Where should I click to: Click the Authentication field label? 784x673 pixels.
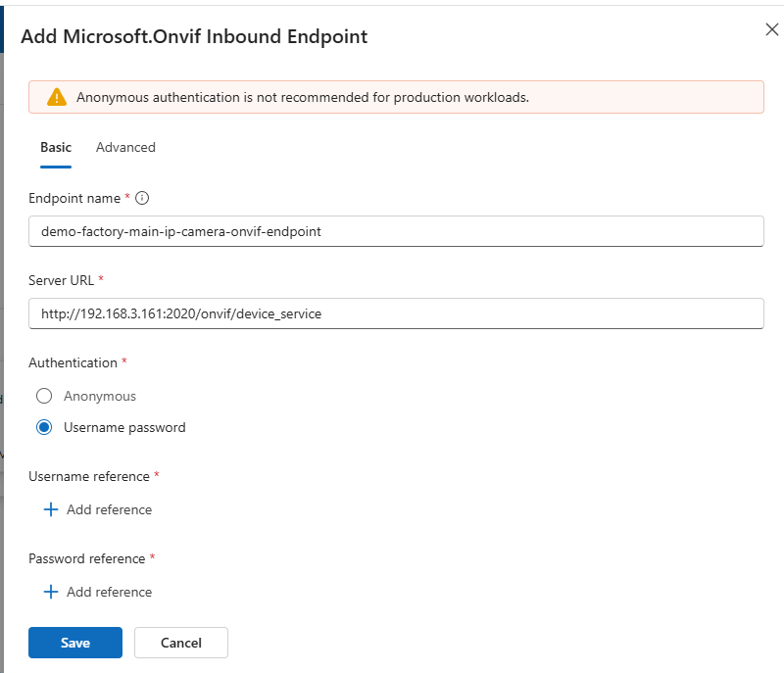tap(73, 362)
